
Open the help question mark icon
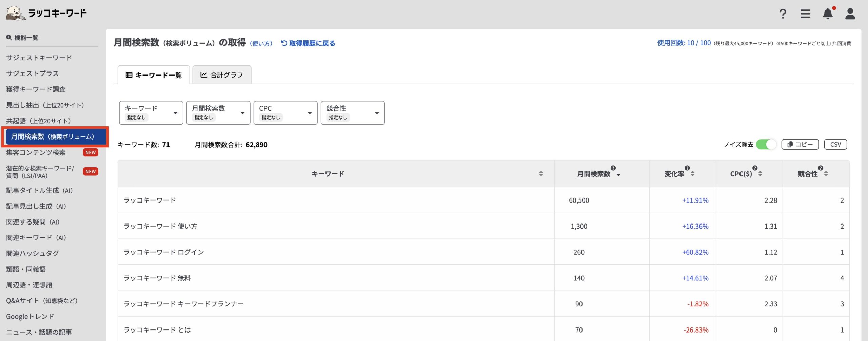click(x=783, y=14)
